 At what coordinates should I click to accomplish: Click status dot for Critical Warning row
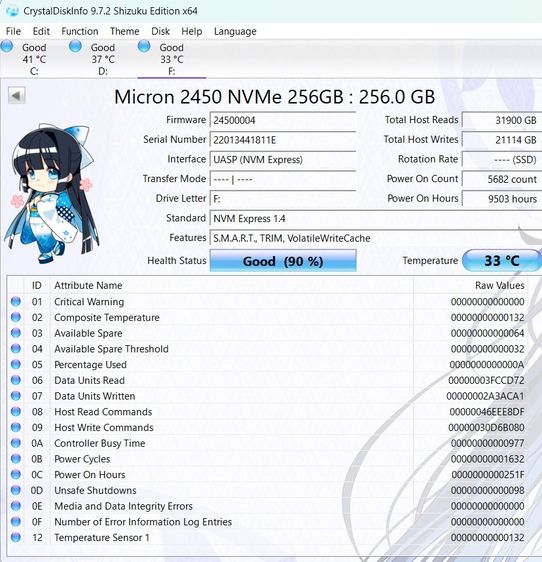coord(16,301)
